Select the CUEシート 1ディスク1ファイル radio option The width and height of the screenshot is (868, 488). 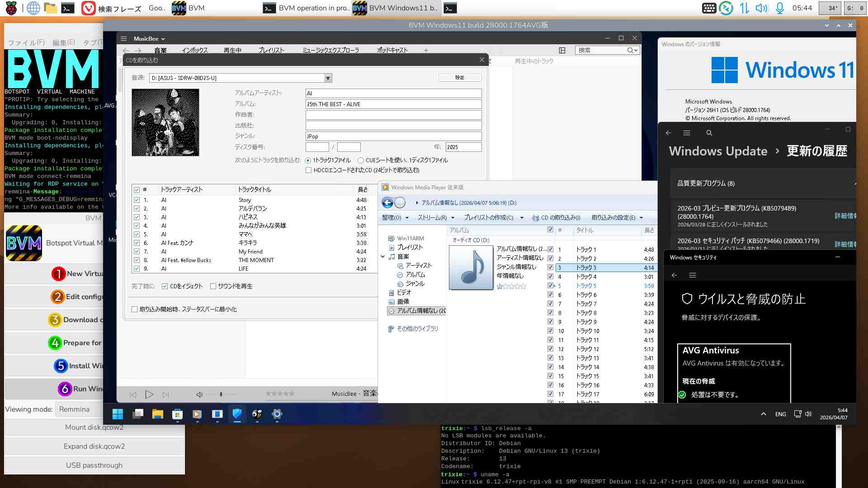(361, 160)
